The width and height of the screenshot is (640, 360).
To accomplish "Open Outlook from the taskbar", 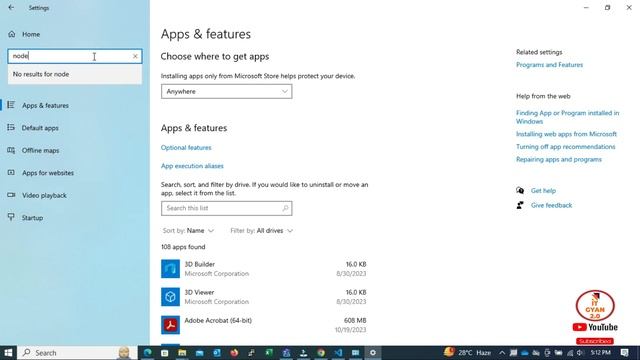I will pyautogui.click(x=217, y=353).
